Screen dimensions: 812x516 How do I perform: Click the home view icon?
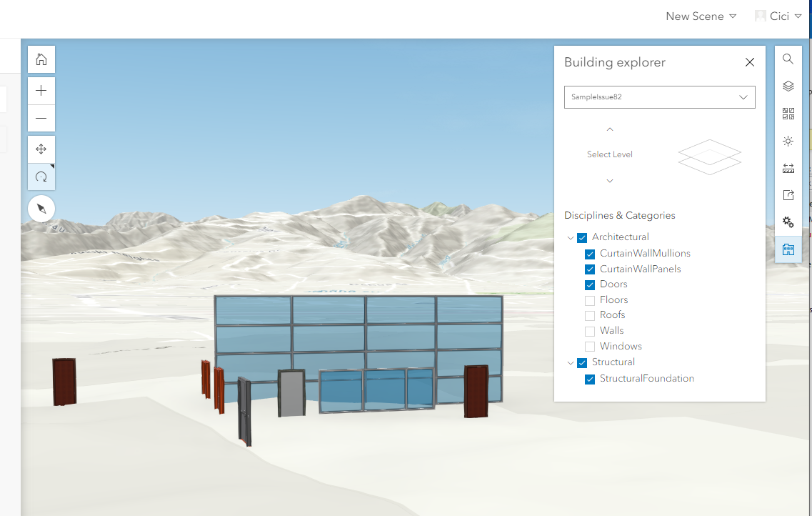point(41,59)
